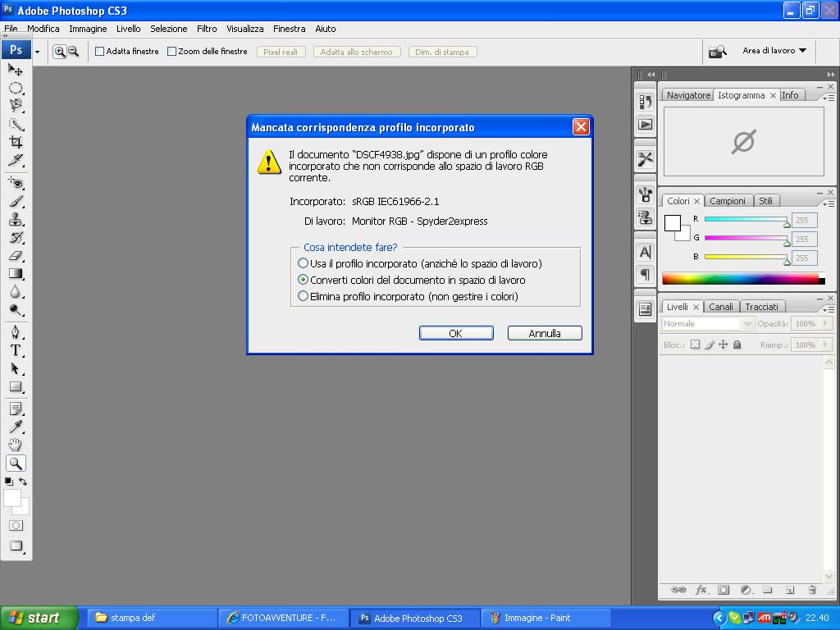This screenshot has height=630, width=840.
Task: Select the Elliptical Marquee tool
Action: [x=16, y=89]
